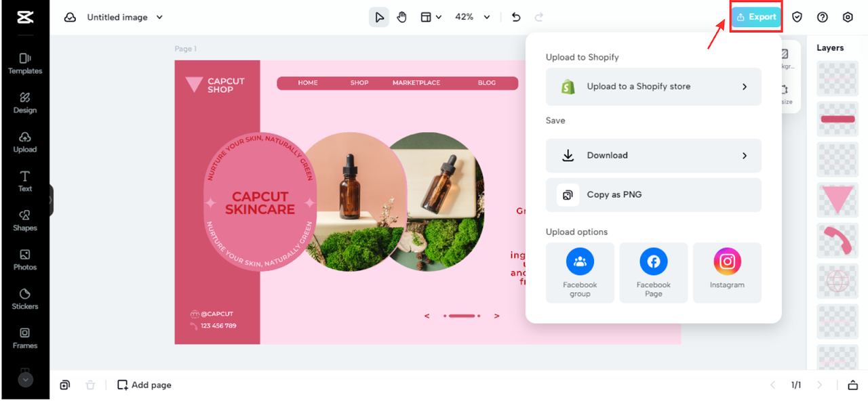The width and height of the screenshot is (868, 403).
Task: Select the pink triangle layer thumbnail
Action: (837, 200)
